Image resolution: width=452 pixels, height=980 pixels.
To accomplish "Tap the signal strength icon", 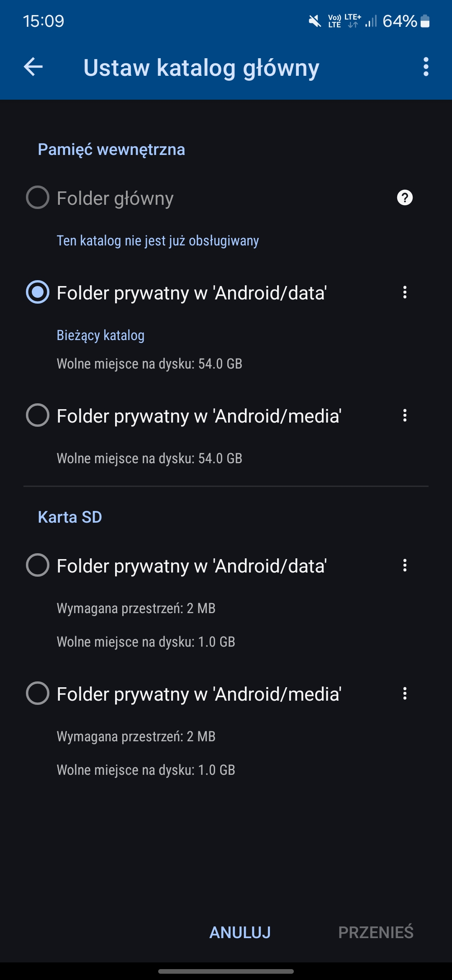I will [x=371, y=21].
